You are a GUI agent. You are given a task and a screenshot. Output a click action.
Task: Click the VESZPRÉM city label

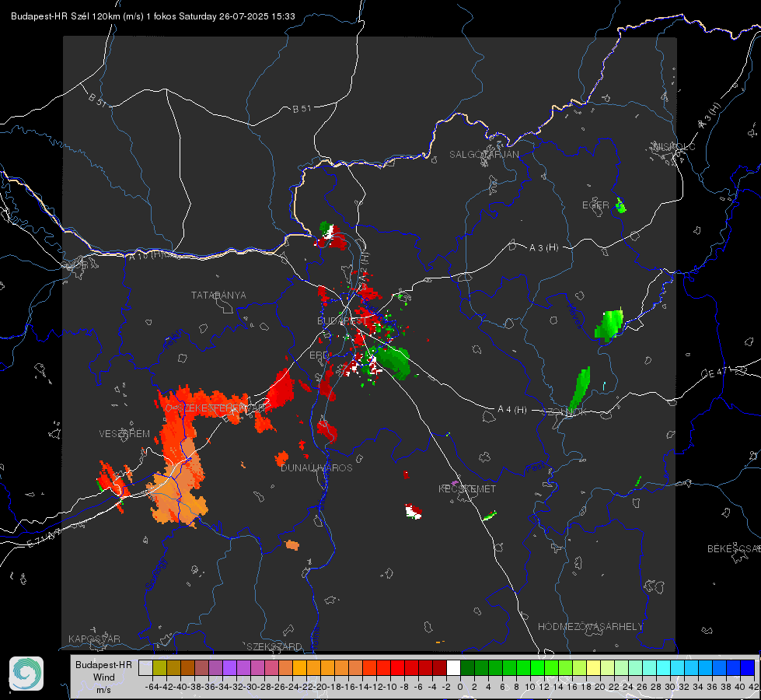click(x=124, y=434)
